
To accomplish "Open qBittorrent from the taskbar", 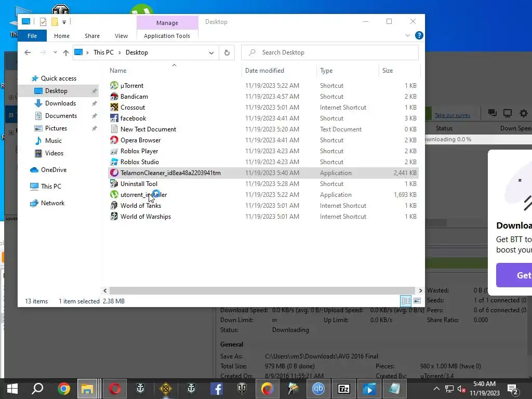I will tap(318, 389).
